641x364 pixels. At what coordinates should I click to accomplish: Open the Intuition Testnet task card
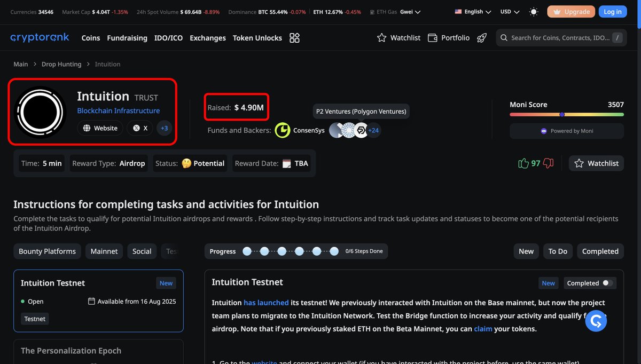pos(98,301)
